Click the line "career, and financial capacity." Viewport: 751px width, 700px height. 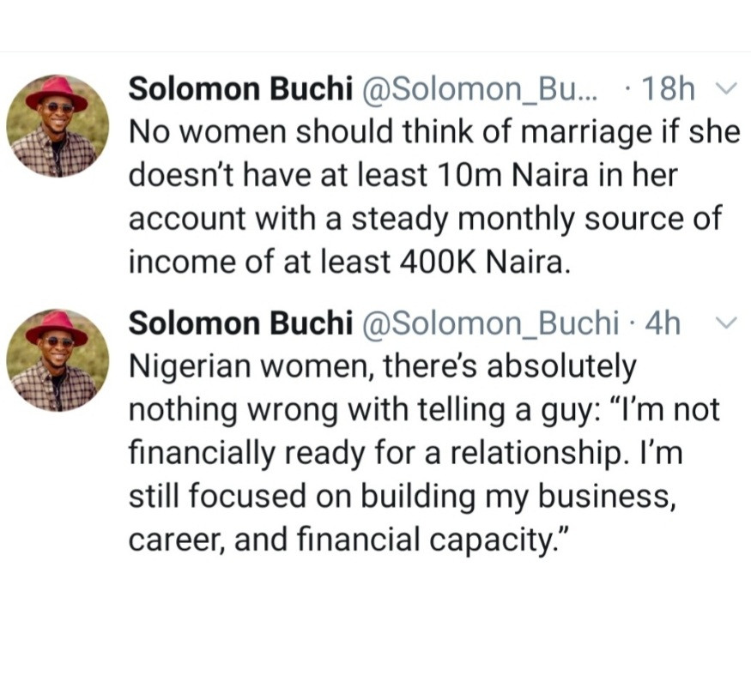[350, 540]
